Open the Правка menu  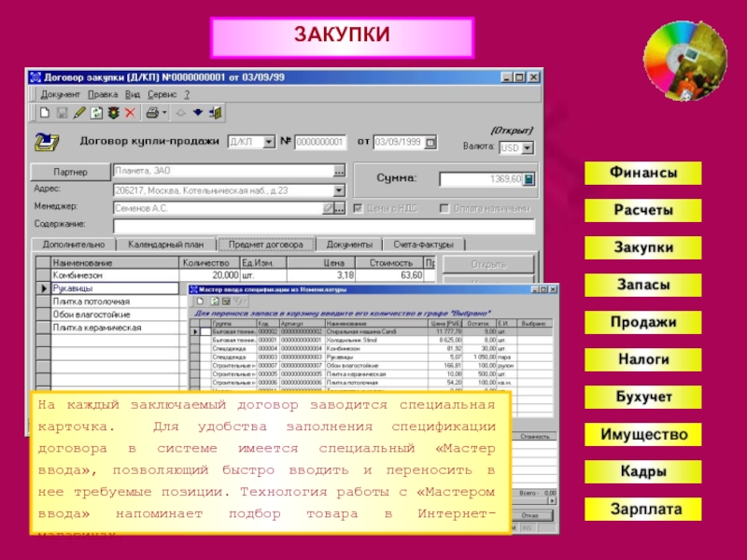(103, 94)
